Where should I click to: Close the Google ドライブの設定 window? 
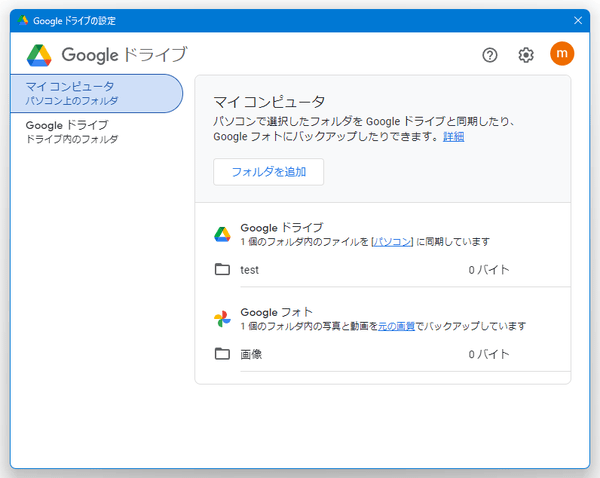pyautogui.click(x=578, y=20)
